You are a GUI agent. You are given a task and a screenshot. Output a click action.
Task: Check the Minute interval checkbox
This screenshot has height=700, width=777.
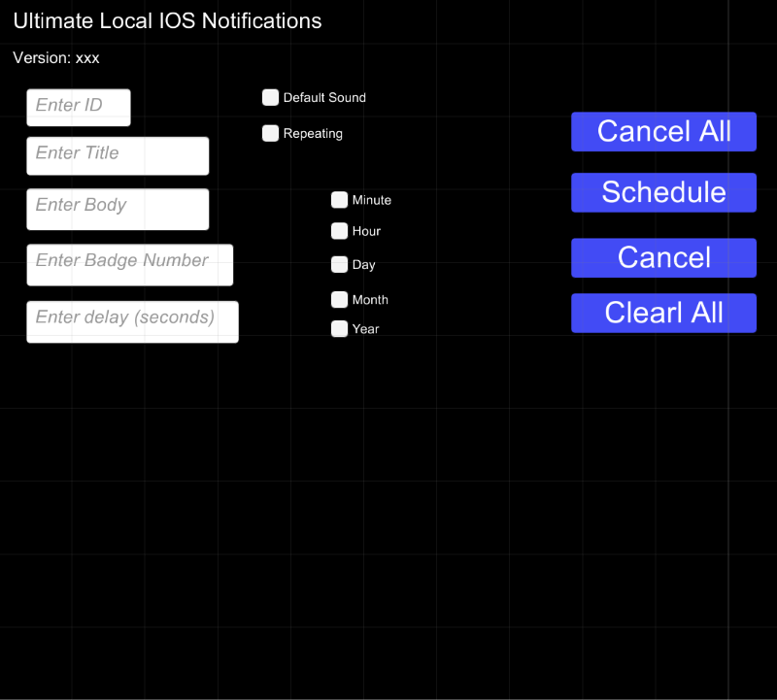339,200
